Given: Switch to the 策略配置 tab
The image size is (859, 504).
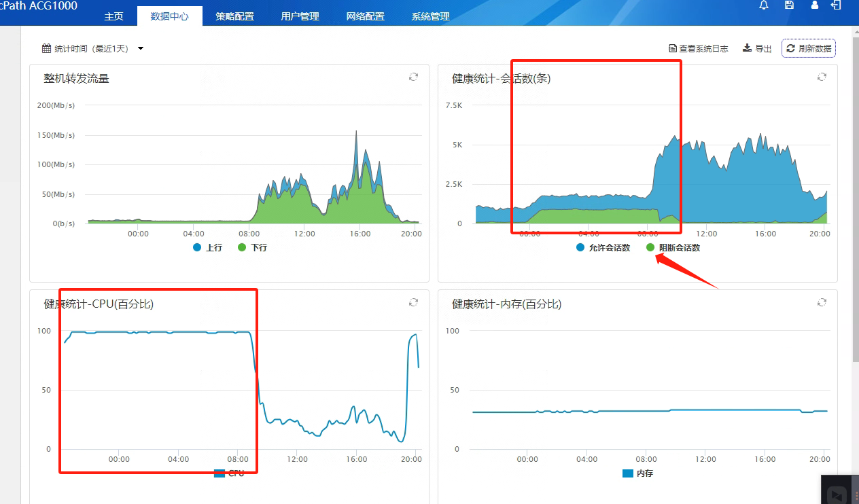Looking at the screenshot, I should pyautogui.click(x=234, y=16).
